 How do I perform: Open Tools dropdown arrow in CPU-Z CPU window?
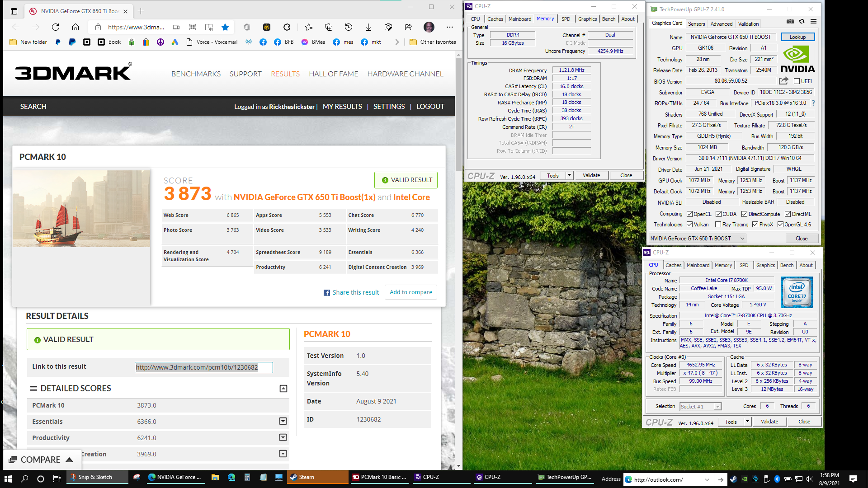[x=747, y=422]
